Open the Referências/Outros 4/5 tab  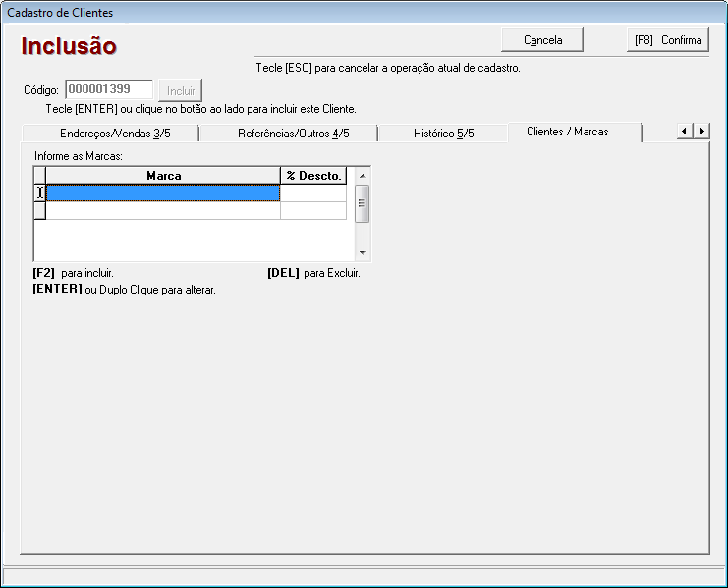coord(293,134)
